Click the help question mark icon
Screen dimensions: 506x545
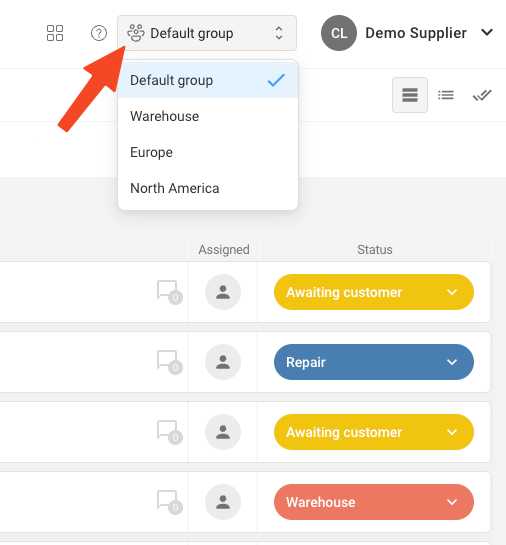pos(99,33)
